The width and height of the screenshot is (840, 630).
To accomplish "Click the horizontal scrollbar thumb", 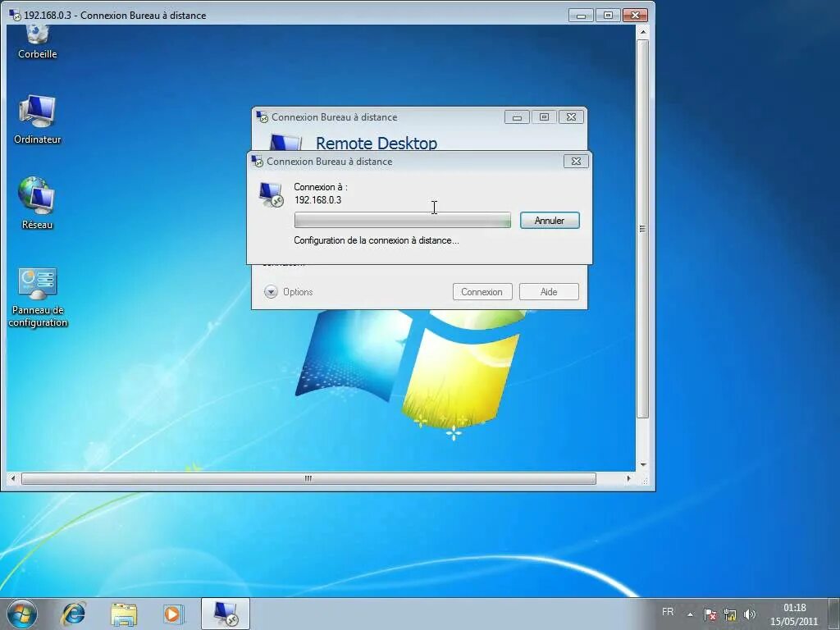I will [308, 478].
